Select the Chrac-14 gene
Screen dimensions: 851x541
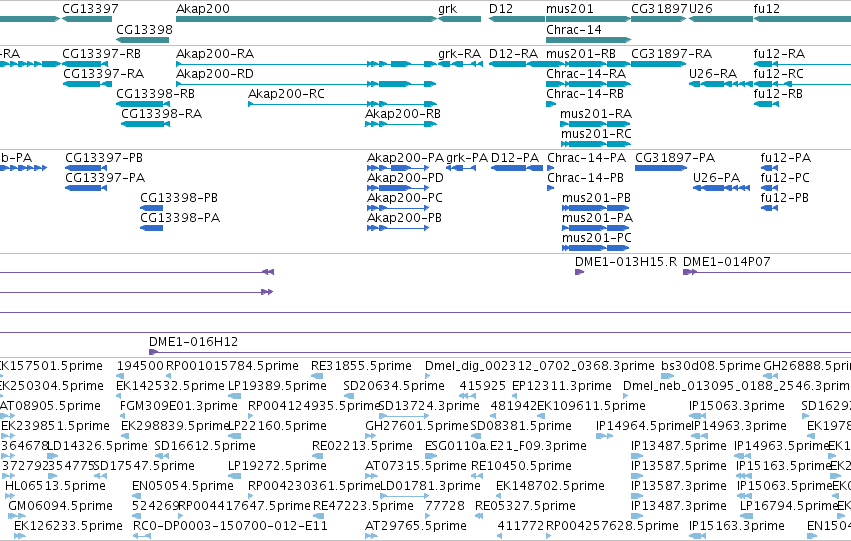point(588,40)
